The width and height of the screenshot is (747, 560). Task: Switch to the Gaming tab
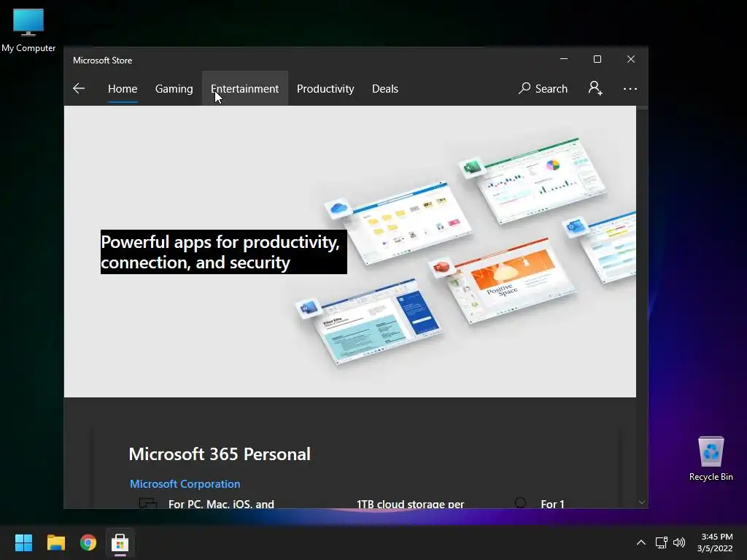pyautogui.click(x=174, y=88)
